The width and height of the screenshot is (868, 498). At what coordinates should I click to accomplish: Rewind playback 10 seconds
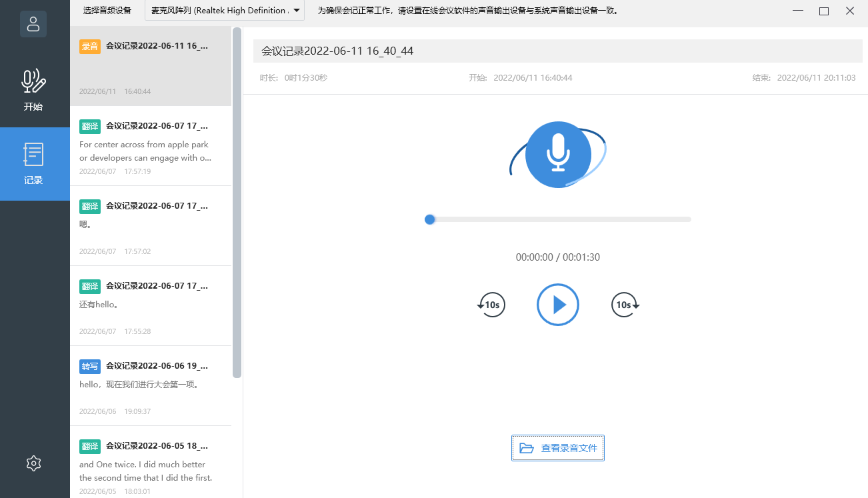coord(491,305)
